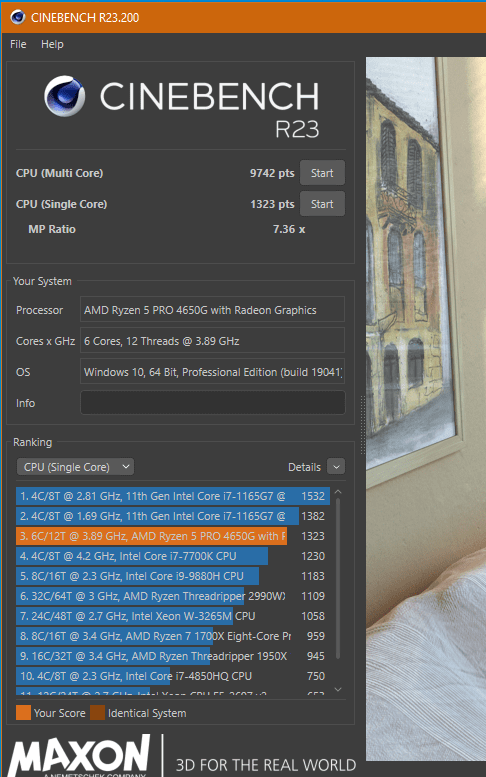Select the Threadripper 2990WX ranking row

tap(173, 596)
